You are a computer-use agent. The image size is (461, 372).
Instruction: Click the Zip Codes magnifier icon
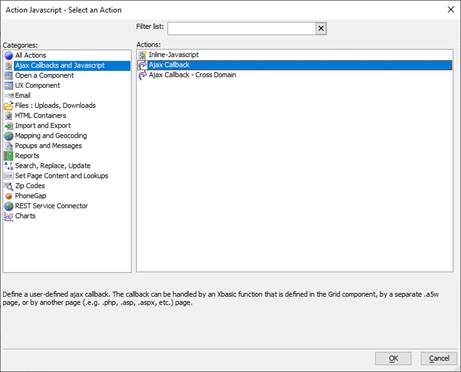[x=9, y=186]
